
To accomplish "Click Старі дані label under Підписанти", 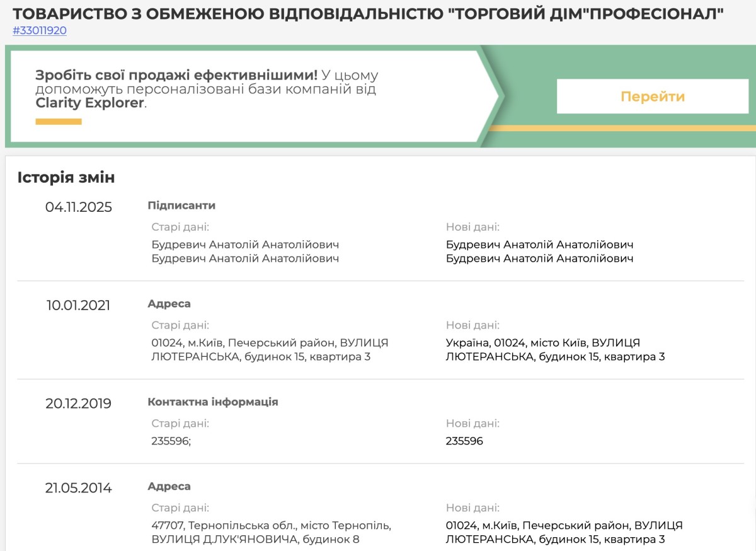I will pos(180,227).
